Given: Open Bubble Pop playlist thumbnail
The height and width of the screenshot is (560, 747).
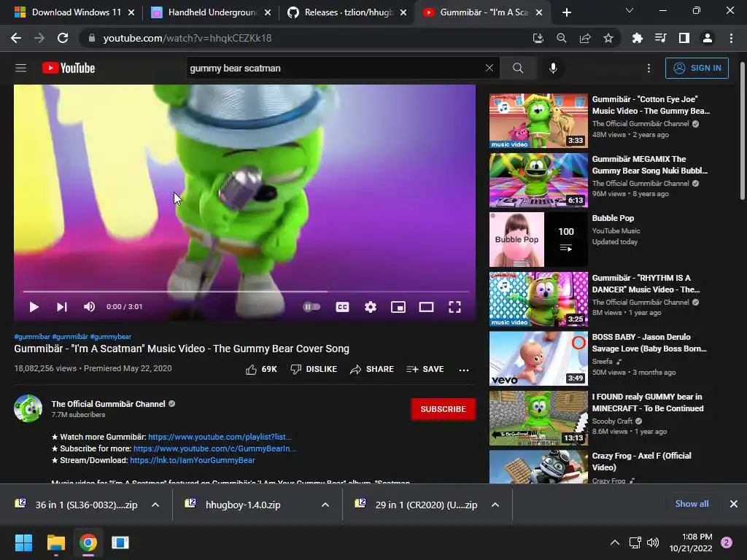Looking at the screenshot, I should 538,239.
